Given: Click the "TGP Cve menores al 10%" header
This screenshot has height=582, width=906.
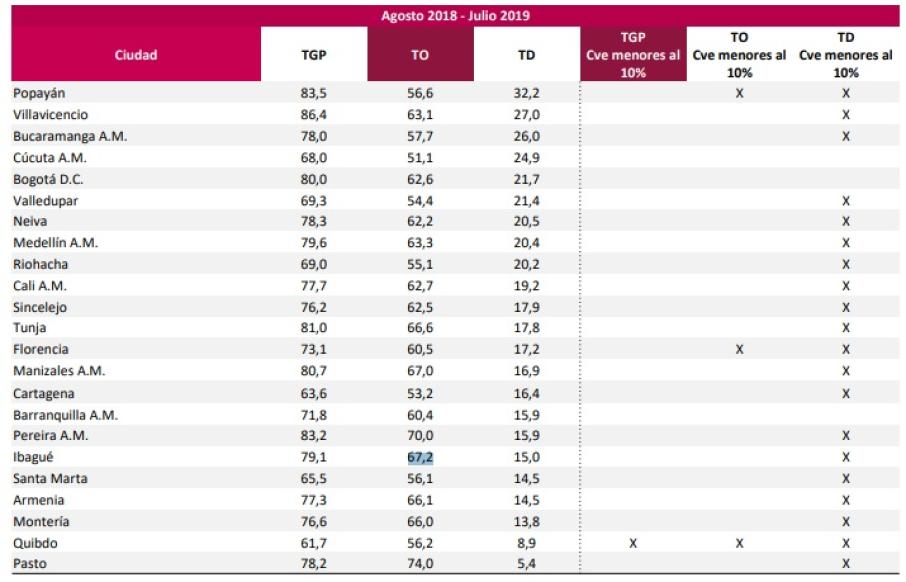Looking at the screenshot, I should point(633,55).
